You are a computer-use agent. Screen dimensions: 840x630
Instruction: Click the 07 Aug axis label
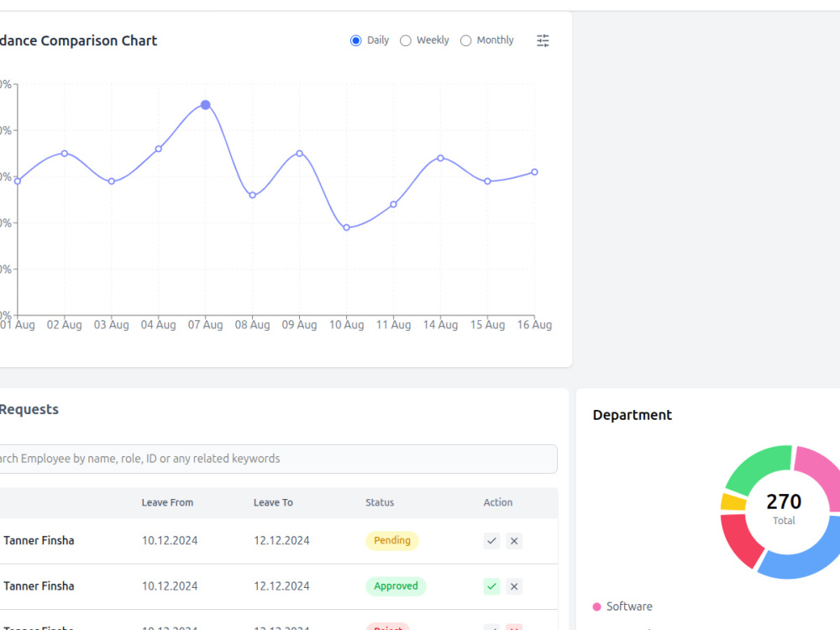pos(205,324)
